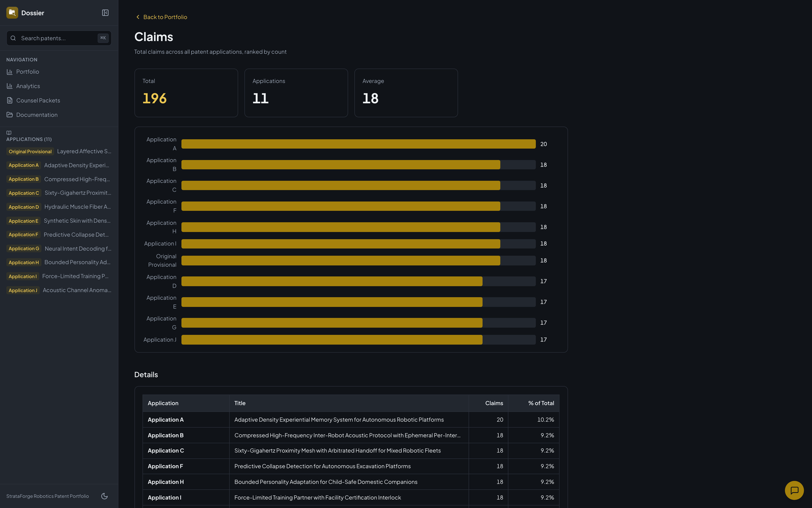The width and height of the screenshot is (812, 508).
Task: Toggle dark mode moon icon
Action: click(x=105, y=496)
